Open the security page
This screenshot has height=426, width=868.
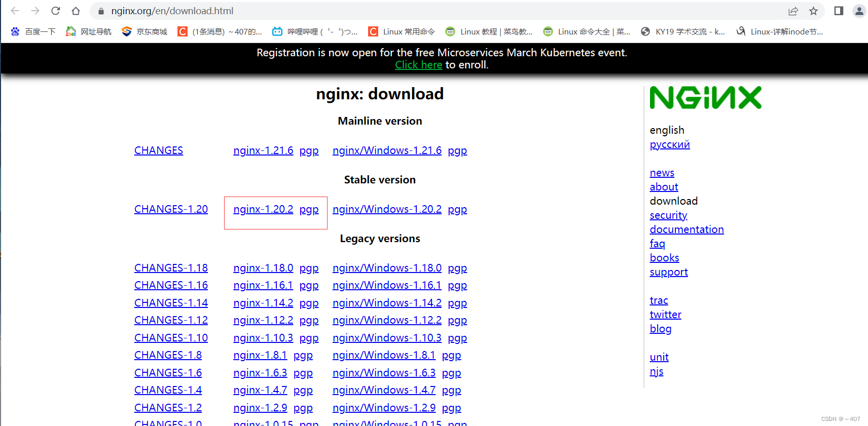click(668, 215)
